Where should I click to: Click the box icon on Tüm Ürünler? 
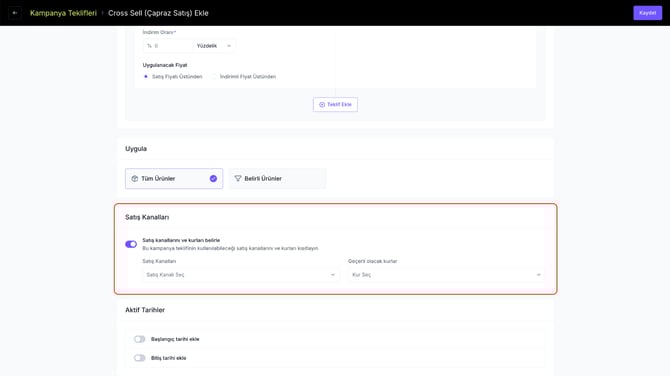click(135, 179)
